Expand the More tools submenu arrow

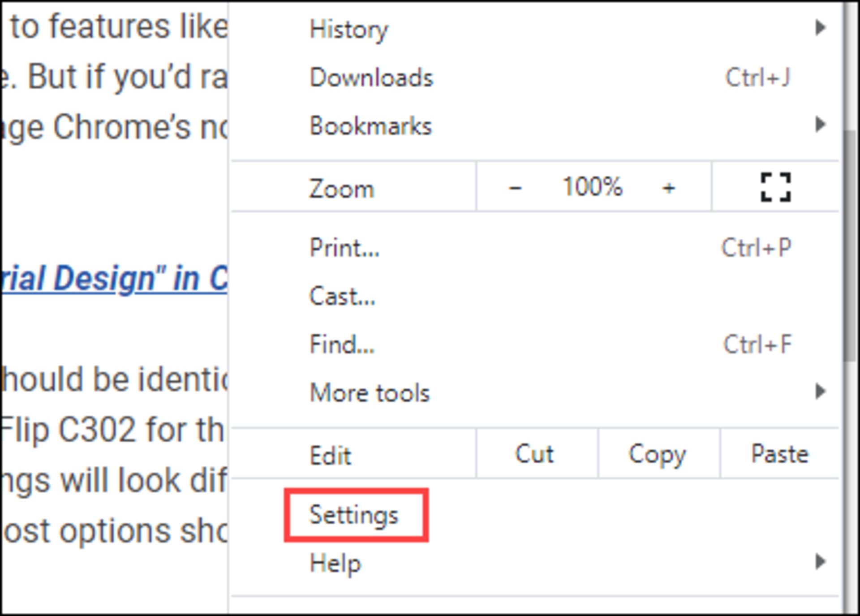(x=820, y=392)
